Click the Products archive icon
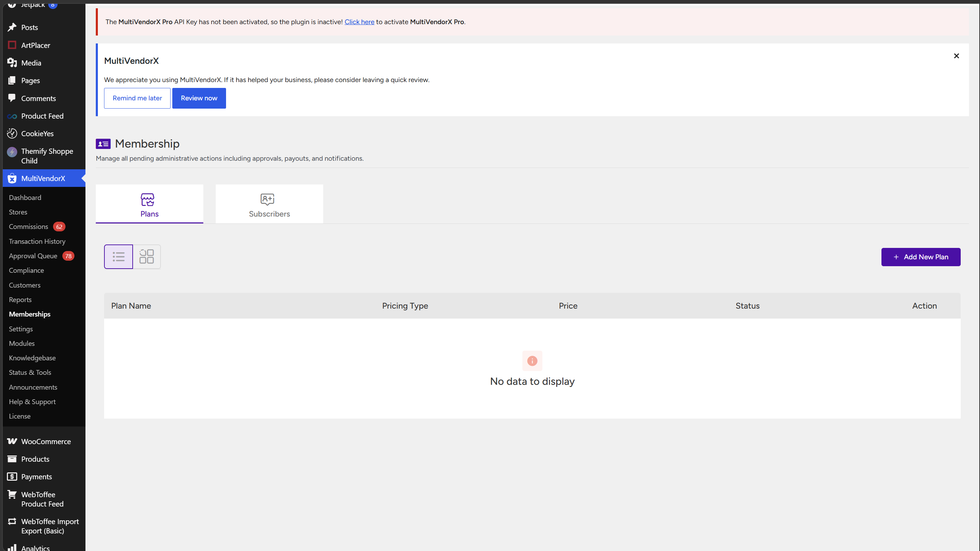The height and width of the screenshot is (551, 980). tap(12, 459)
